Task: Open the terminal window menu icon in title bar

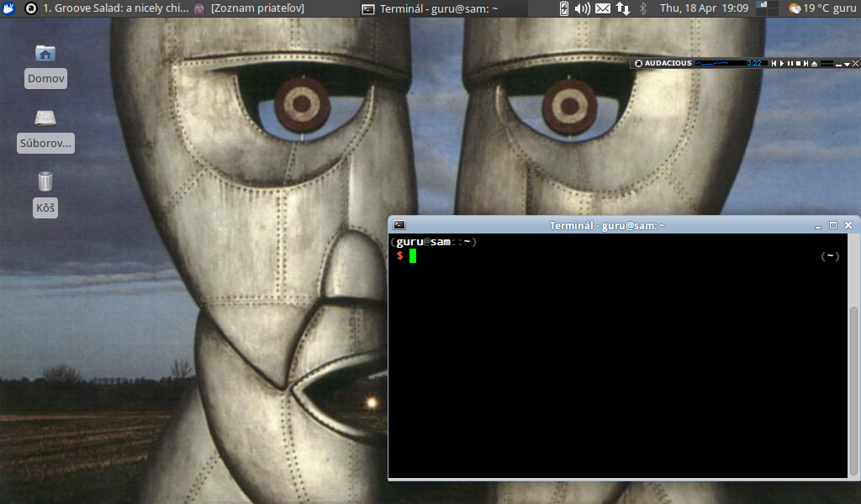Action: point(399,225)
